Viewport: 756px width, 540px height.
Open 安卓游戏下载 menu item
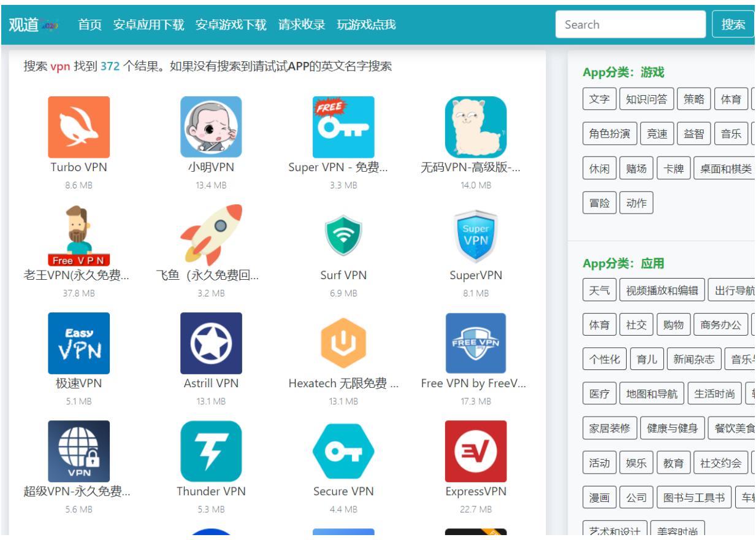[x=231, y=25]
